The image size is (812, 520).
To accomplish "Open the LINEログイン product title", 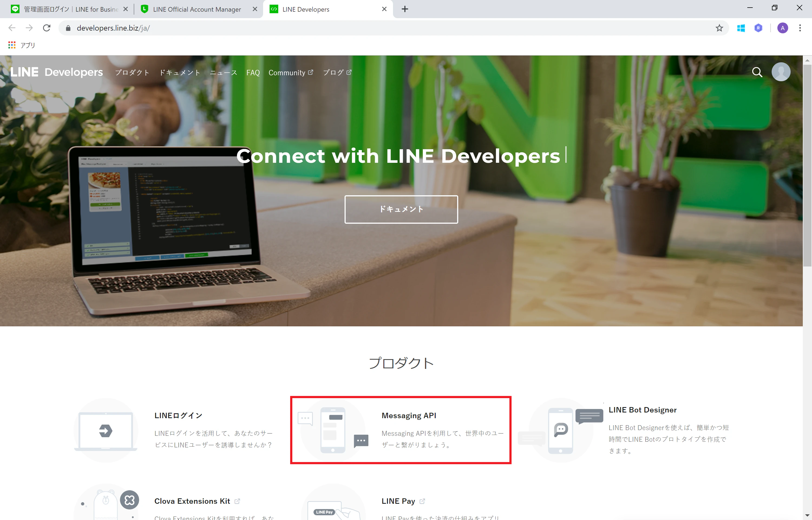I will click(x=178, y=415).
